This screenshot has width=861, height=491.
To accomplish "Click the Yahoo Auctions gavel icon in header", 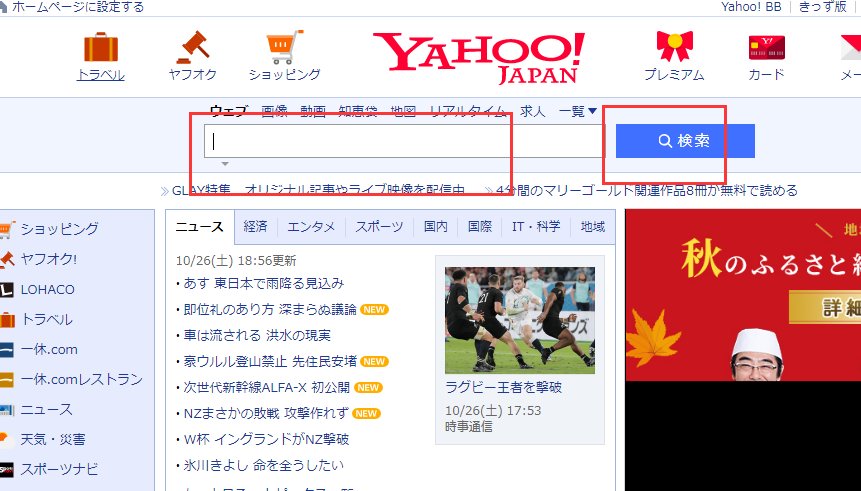I will 193,47.
